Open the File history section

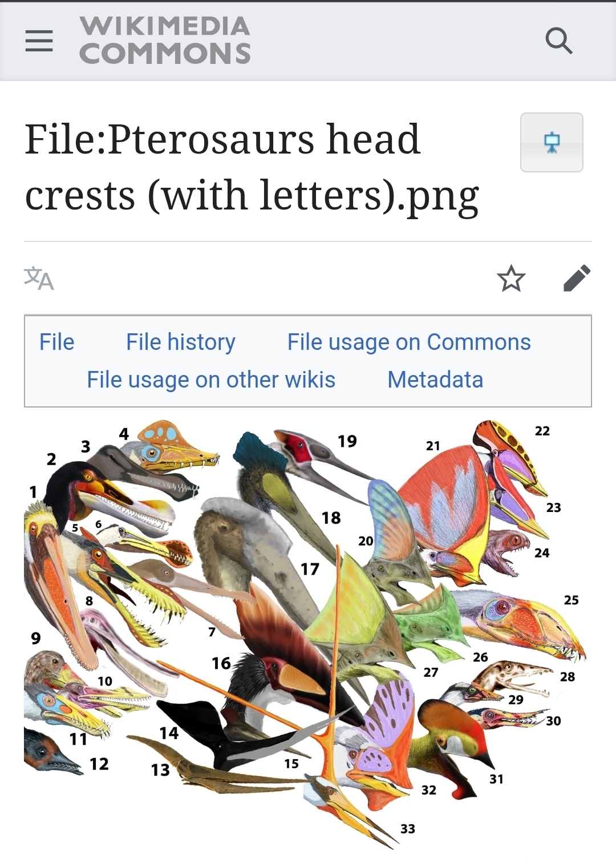coord(181,342)
